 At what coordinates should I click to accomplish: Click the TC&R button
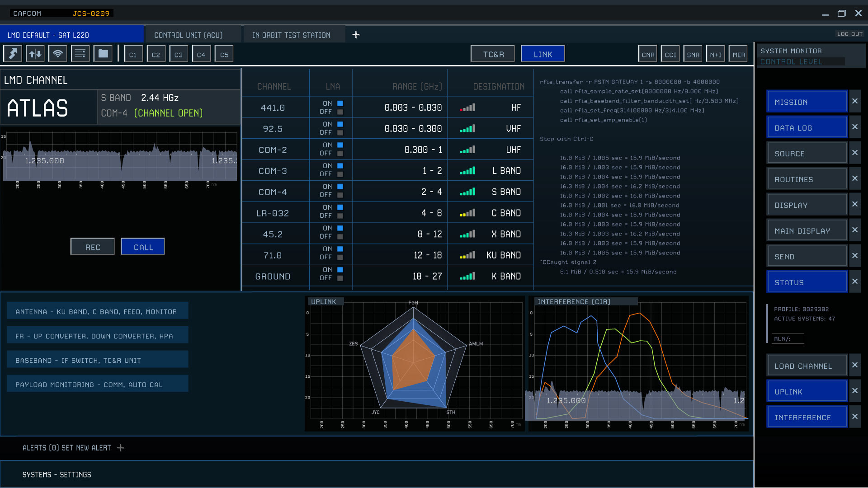pyautogui.click(x=493, y=54)
